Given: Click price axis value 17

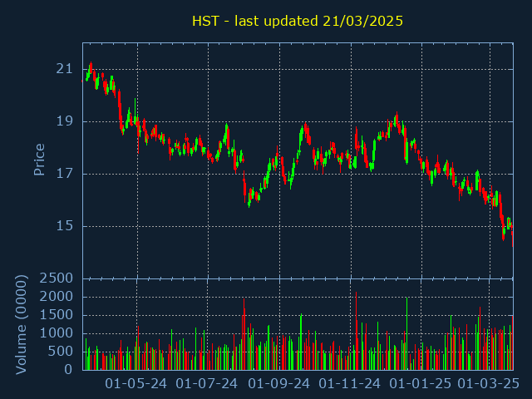Looking at the screenshot, I should (65, 174).
